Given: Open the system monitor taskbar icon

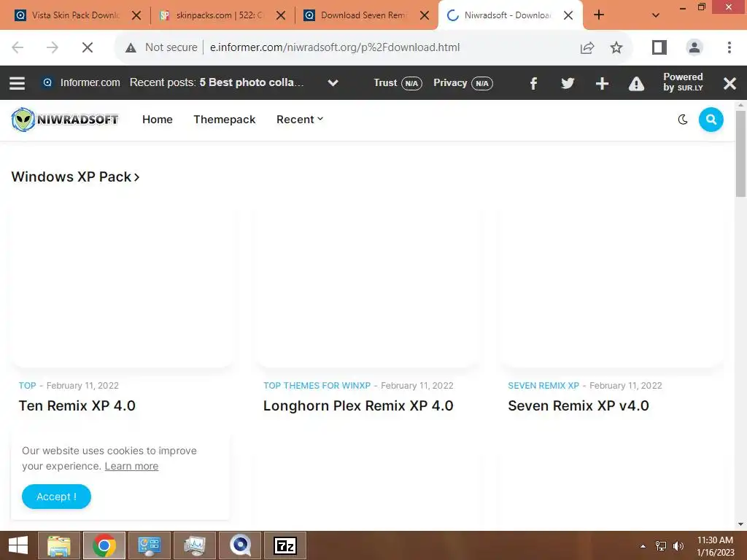Looking at the screenshot, I should pyautogui.click(x=195, y=545).
